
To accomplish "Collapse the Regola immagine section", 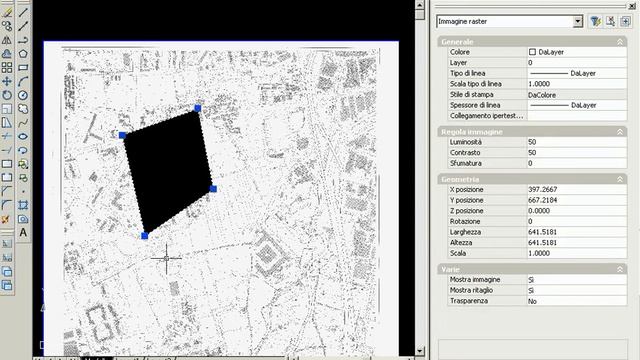I will pyautogui.click(x=620, y=132).
